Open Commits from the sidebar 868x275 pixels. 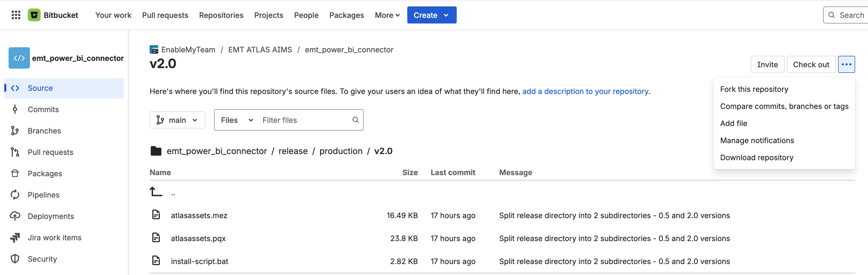[43, 109]
